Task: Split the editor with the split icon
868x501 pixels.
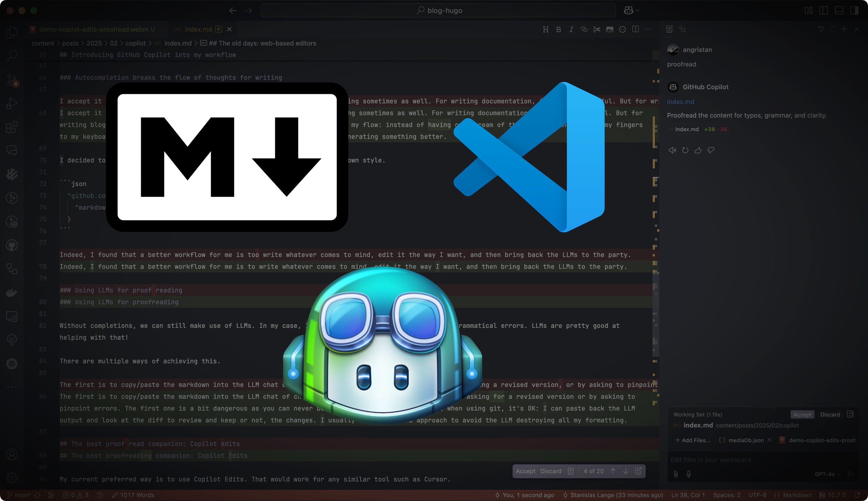Action: pyautogui.click(x=636, y=29)
